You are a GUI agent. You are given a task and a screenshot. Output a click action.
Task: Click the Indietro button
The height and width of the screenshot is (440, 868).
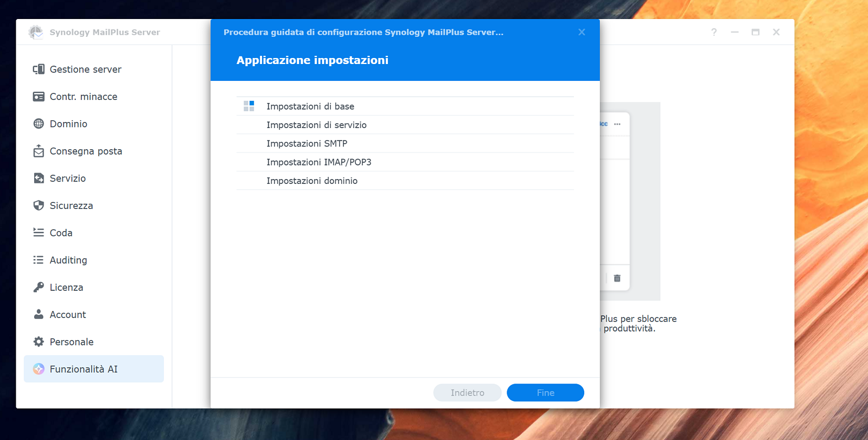(467, 393)
